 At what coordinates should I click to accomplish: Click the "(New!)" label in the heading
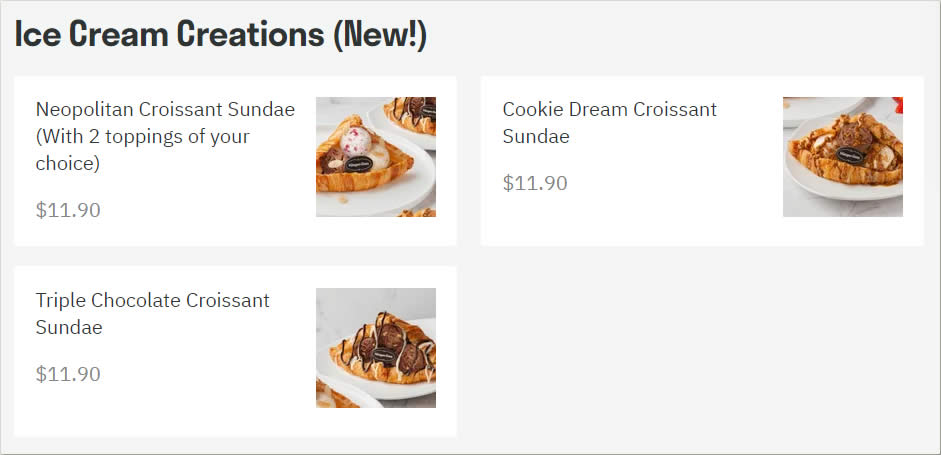coord(380,34)
